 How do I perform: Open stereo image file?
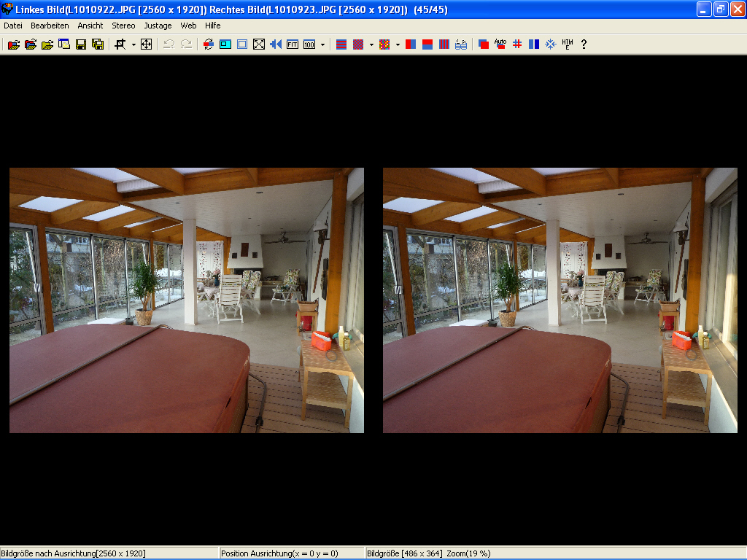click(x=14, y=44)
